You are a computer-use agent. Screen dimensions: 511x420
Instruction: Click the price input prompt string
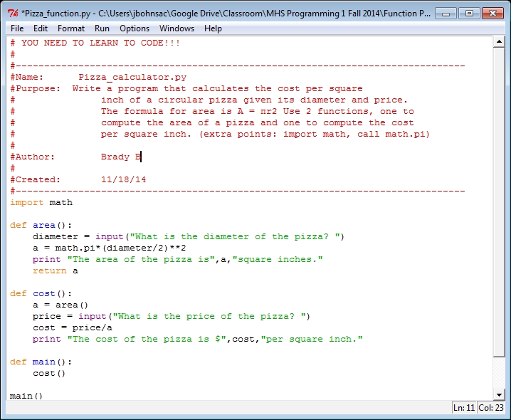click(x=209, y=317)
